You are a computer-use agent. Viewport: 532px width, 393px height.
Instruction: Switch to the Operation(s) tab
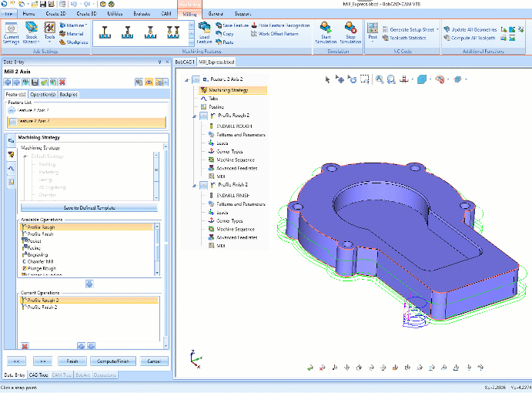click(x=44, y=94)
